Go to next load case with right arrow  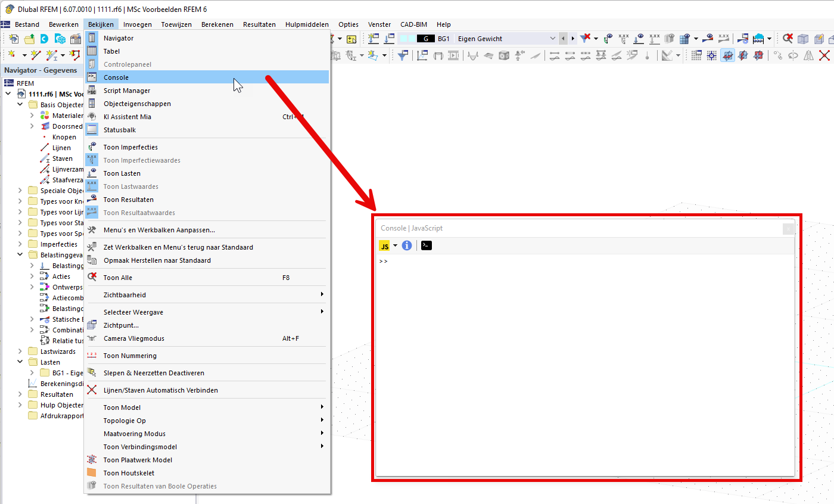pyautogui.click(x=573, y=39)
